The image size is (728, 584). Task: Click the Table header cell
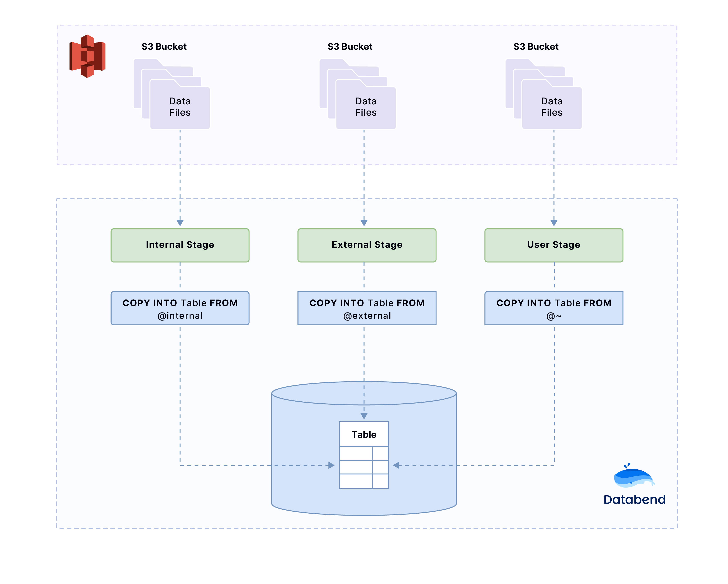(x=364, y=434)
